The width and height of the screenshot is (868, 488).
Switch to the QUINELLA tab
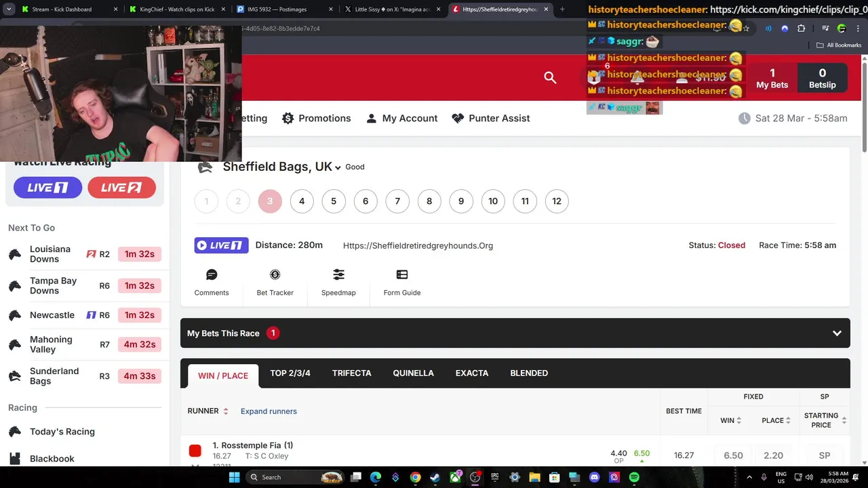coord(413,373)
